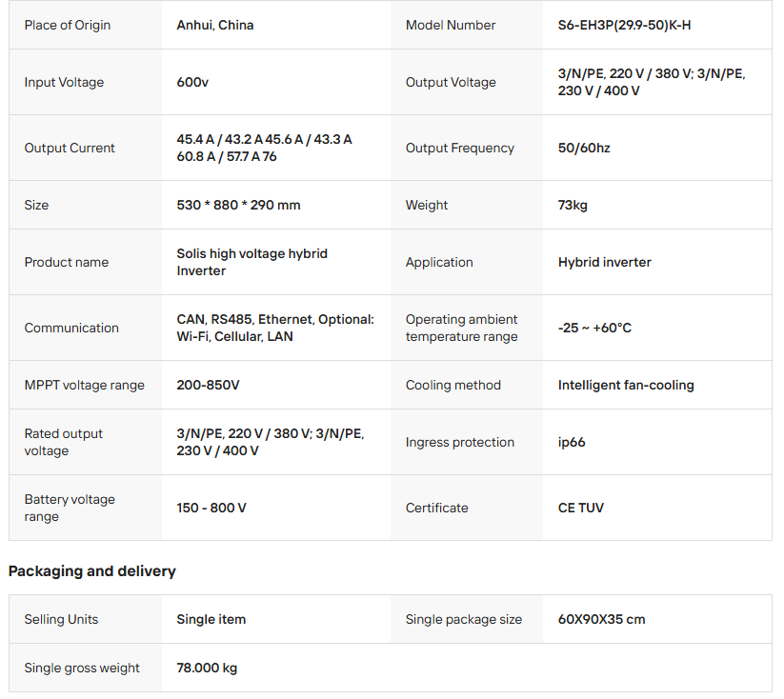Click the "Output Current" label
The width and height of the screenshot is (784, 699).
(70, 148)
